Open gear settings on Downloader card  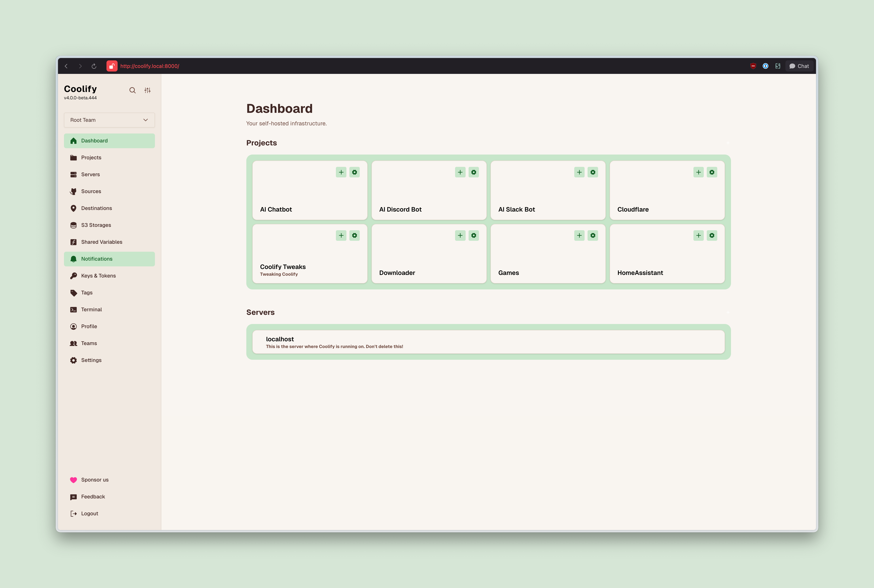pyautogui.click(x=474, y=236)
